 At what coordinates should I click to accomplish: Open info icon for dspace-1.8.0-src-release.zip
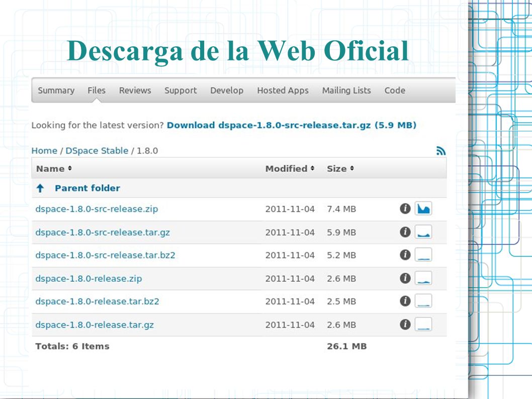[x=405, y=208]
